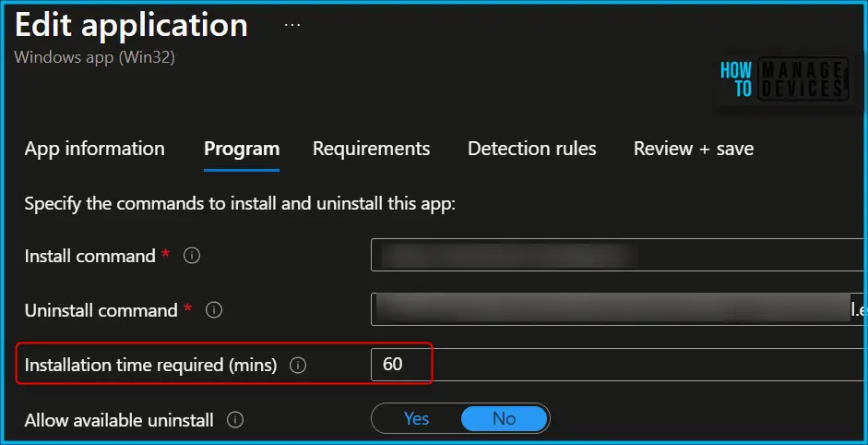868x445 pixels.
Task: Click the Windows app (Win32) subtitle
Action: (94, 57)
